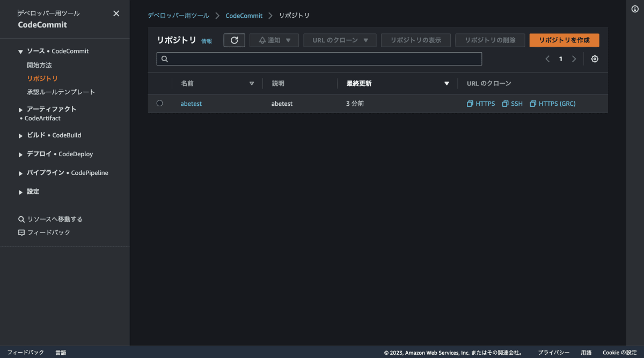Image resolution: width=644 pixels, height=358 pixels.
Task: Open 開始方法 in the sidebar
Action: 39,65
